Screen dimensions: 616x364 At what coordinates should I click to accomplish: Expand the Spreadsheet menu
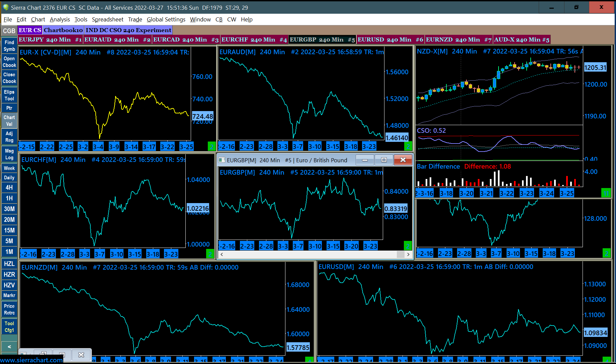(x=107, y=19)
